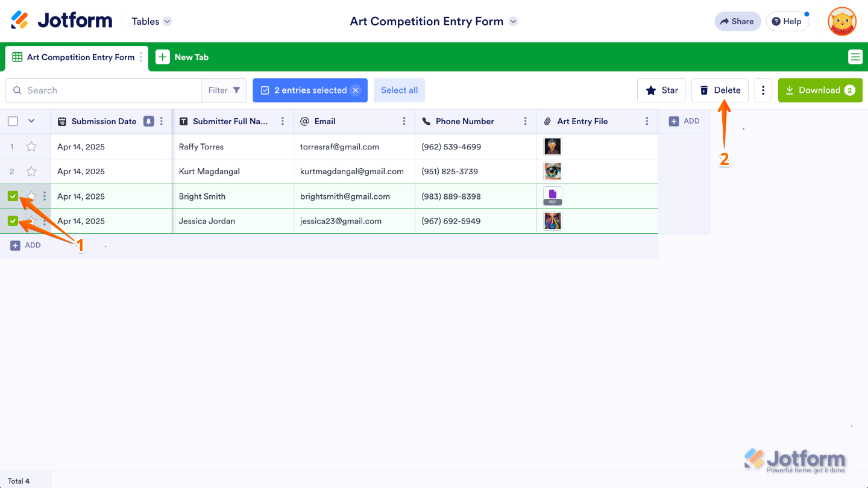Toggle the header select-all checkbox
Image resolution: width=868 pixels, height=488 pixels.
point(13,121)
